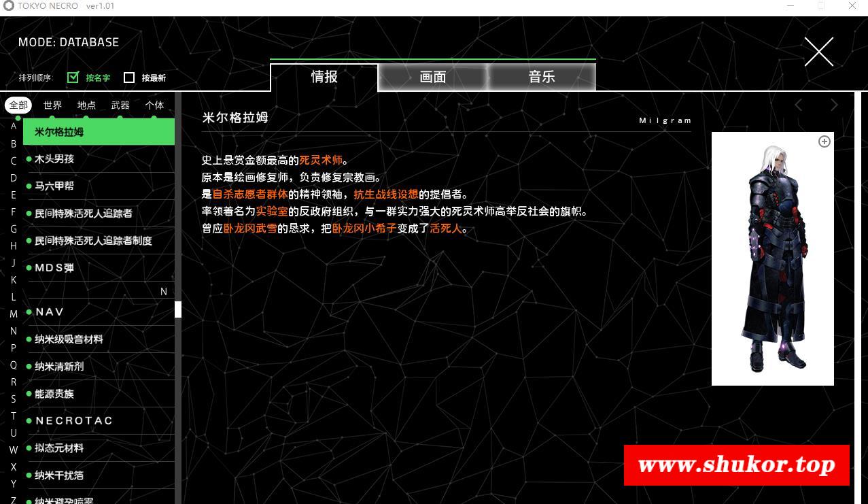Viewport: 868px width, 504px height.
Task: Jump to letter R in the index
Action: coord(14,382)
